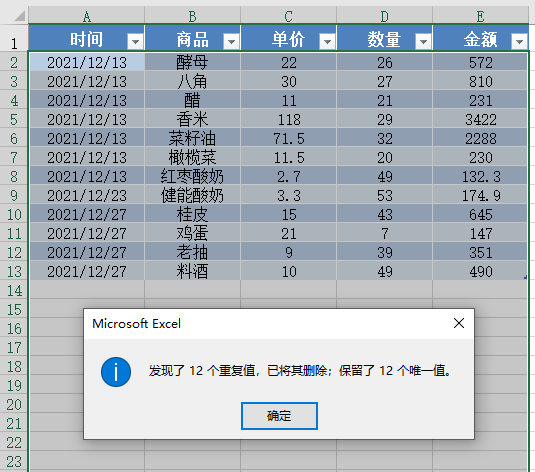Expand the 金额 filter arrow
This screenshot has width=535, height=472.
(x=519, y=42)
